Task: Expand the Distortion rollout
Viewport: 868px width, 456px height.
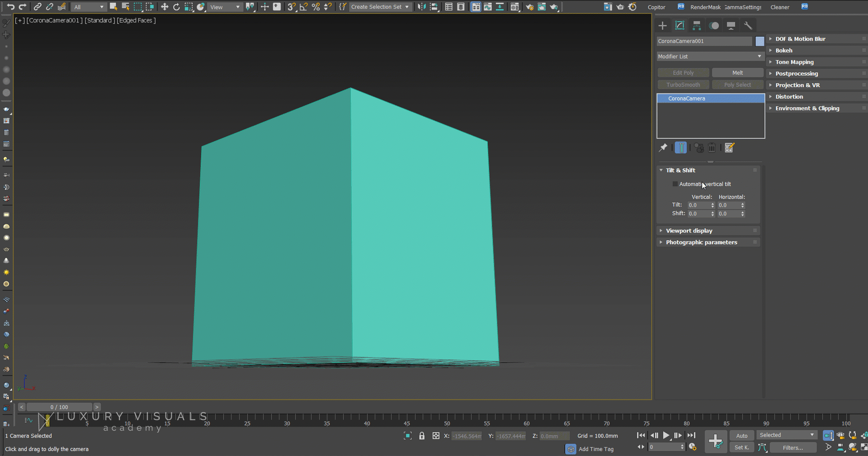Action: [x=817, y=97]
